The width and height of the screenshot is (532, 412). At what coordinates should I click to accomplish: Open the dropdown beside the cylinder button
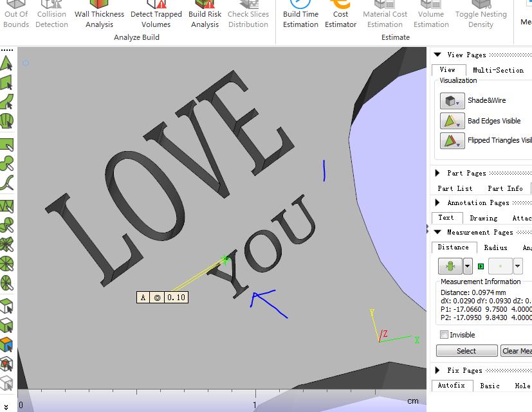click(x=467, y=266)
